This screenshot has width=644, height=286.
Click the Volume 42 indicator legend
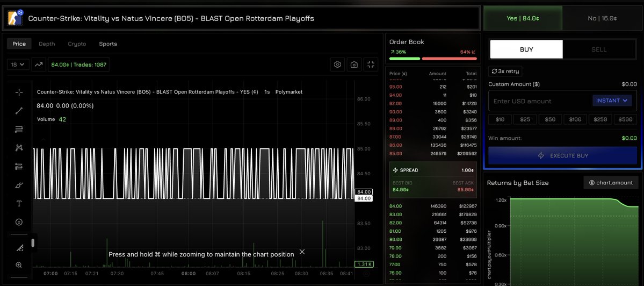pos(52,119)
